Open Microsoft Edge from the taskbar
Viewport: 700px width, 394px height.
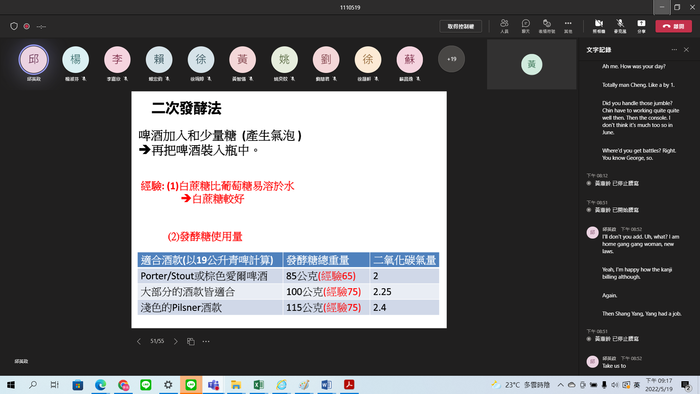(x=100, y=385)
